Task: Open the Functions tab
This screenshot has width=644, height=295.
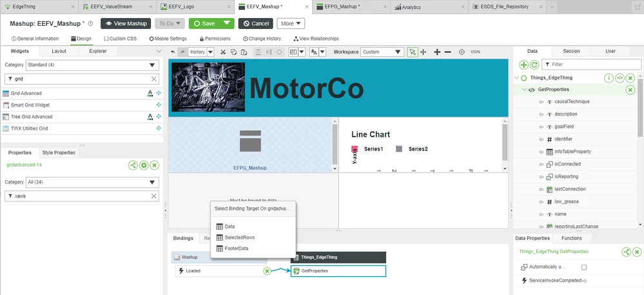Action: (572, 238)
